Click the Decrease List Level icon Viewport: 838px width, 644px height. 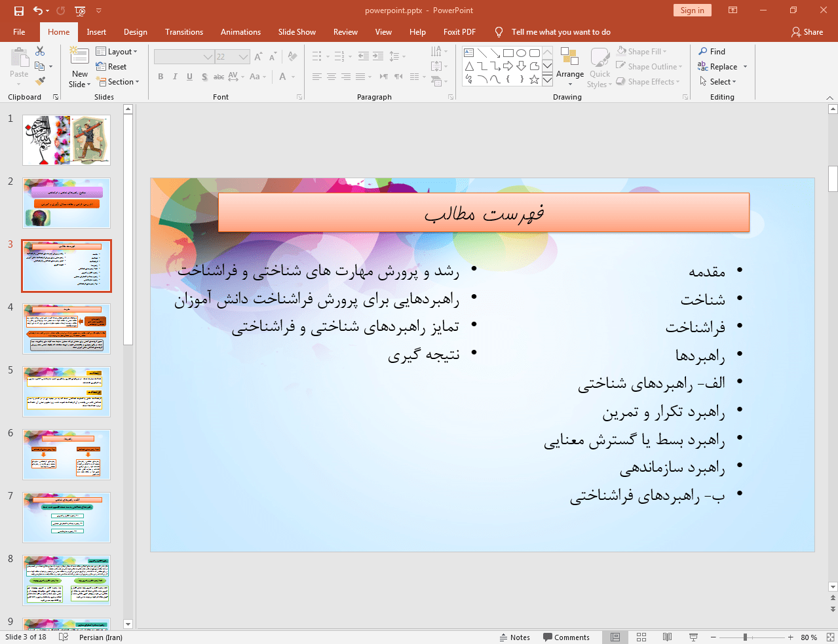364,57
